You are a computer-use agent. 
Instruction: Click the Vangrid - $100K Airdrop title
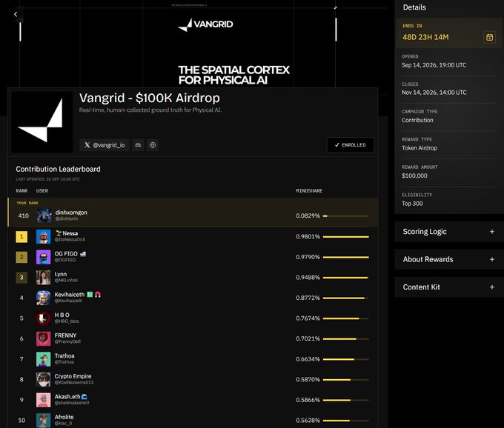pyautogui.click(x=150, y=98)
